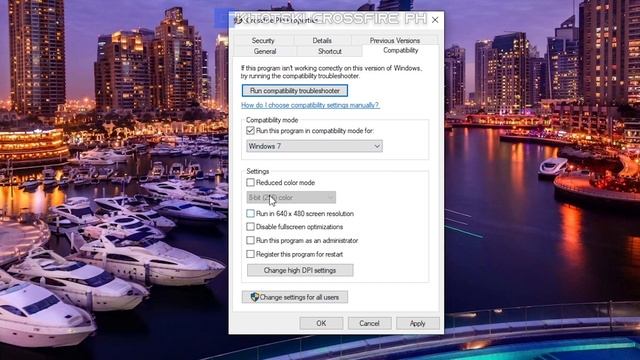Click Change high DPI settings button

(300, 270)
